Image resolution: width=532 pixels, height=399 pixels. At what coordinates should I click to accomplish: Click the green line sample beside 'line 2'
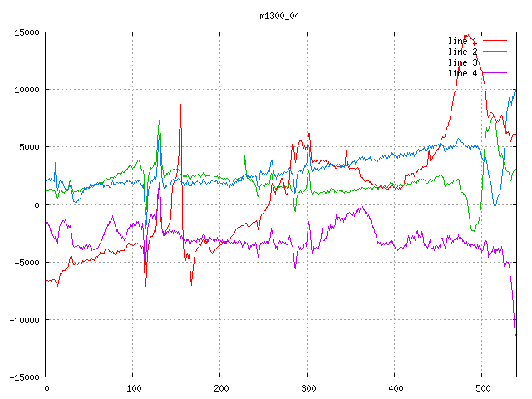point(495,51)
